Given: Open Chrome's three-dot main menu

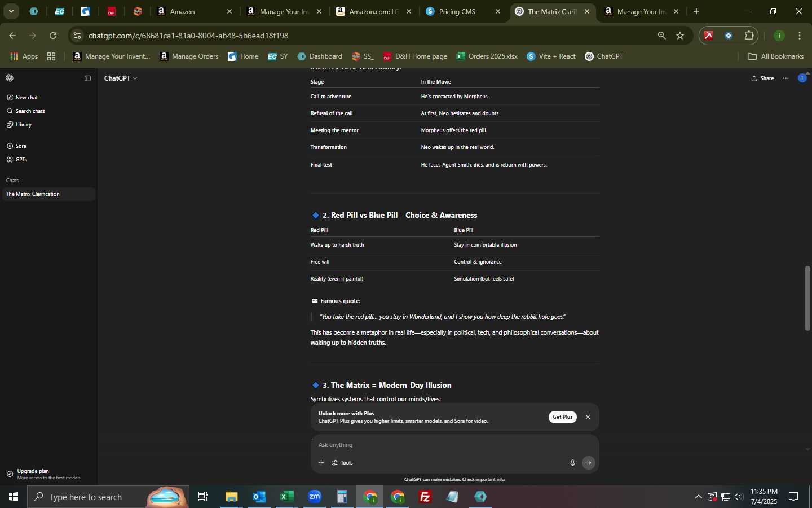Looking at the screenshot, I should tap(800, 36).
